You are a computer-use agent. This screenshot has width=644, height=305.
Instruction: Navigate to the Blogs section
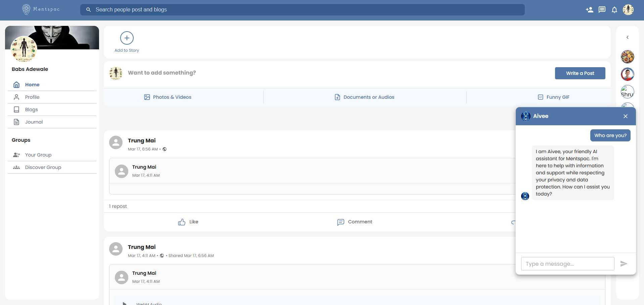coord(32,109)
